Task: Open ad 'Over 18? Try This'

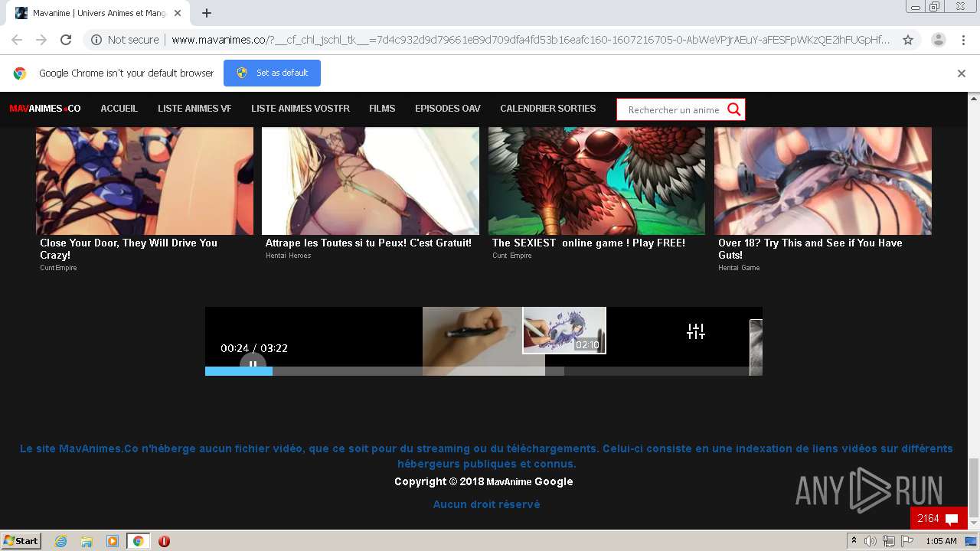Action: pyautogui.click(x=823, y=199)
